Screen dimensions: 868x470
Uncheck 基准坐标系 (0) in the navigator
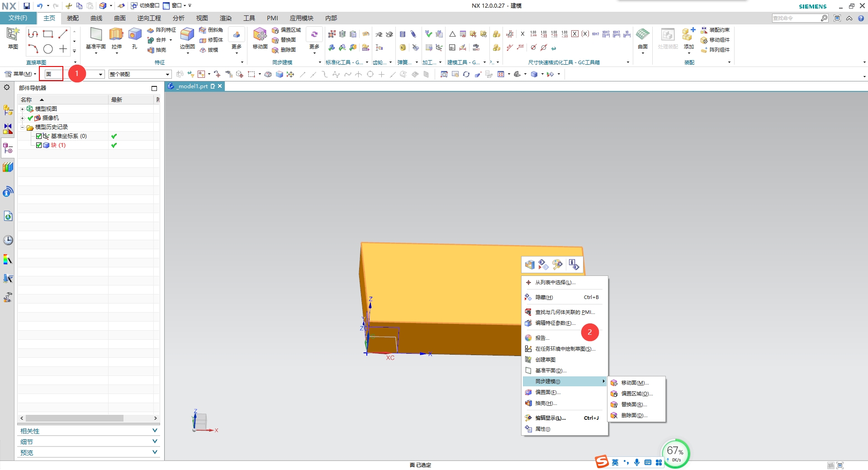pyautogui.click(x=38, y=136)
